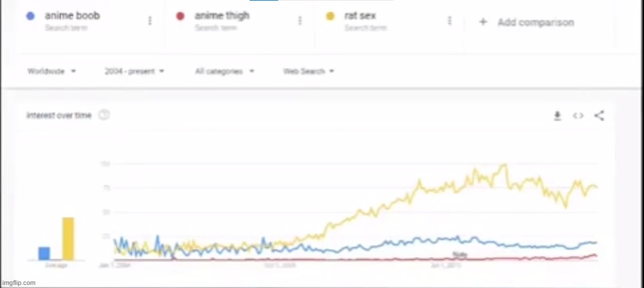Image resolution: width=644 pixels, height=288 pixels.
Task: Click the embed code icon
Action: click(x=578, y=116)
